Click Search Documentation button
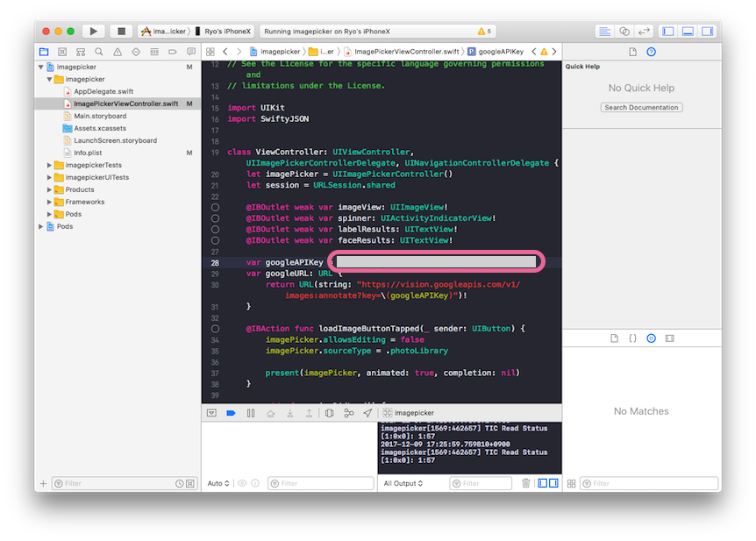This screenshot has height=541, width=756. click(641, 108)
